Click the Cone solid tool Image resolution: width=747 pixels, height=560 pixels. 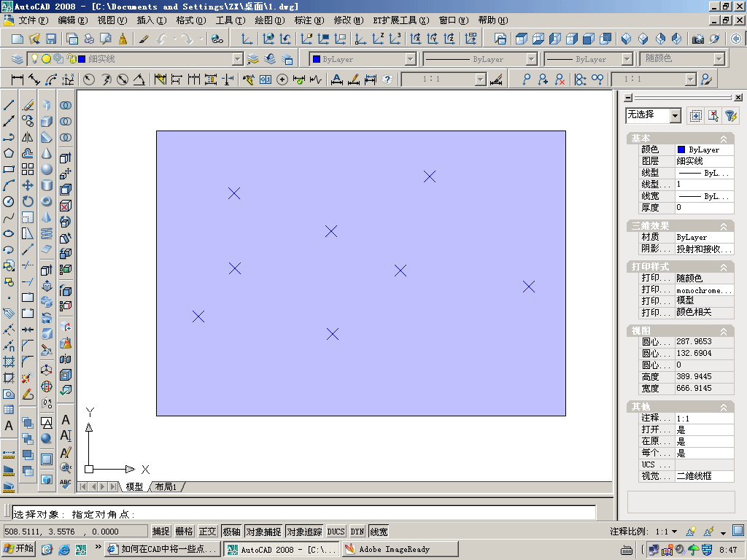[x=47, y=153]
